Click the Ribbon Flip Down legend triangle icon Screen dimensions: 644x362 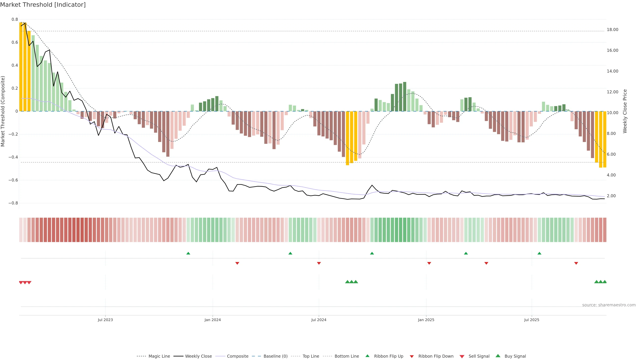pyautogui.click(x=412, y=356)
